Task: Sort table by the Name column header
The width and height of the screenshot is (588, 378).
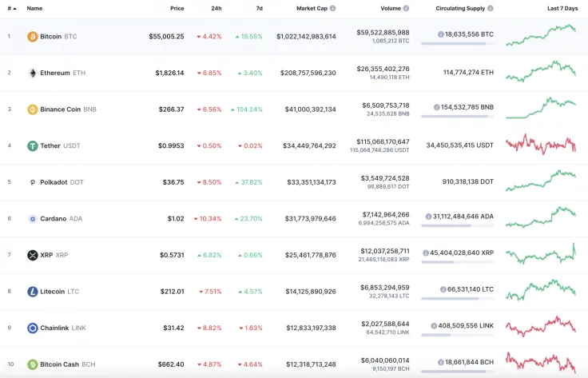Action: pos(34,8)
